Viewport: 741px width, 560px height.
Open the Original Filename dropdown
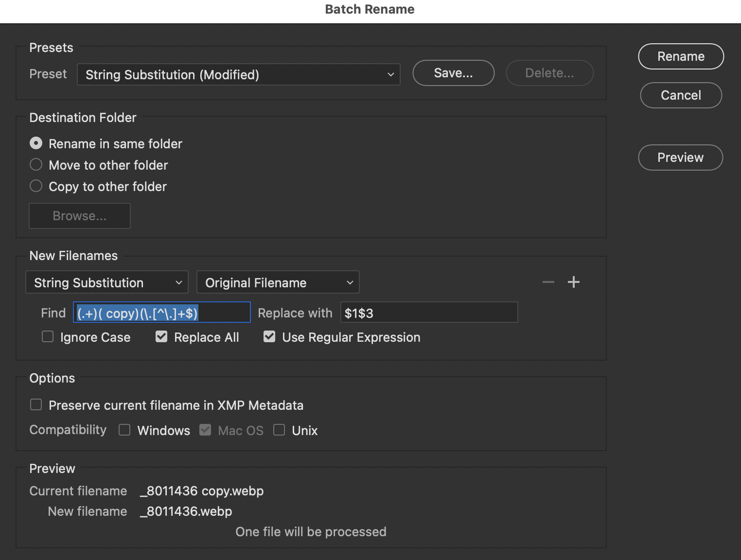[x=278, y=282]
